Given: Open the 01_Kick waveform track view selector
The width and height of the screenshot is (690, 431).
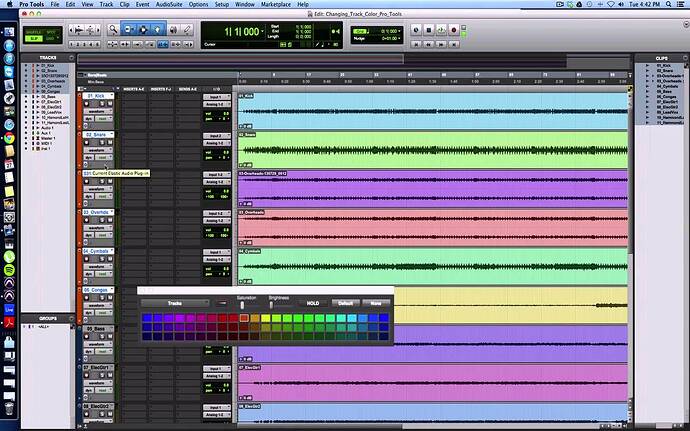Looking at the screenshot, I should click(98, 111).
